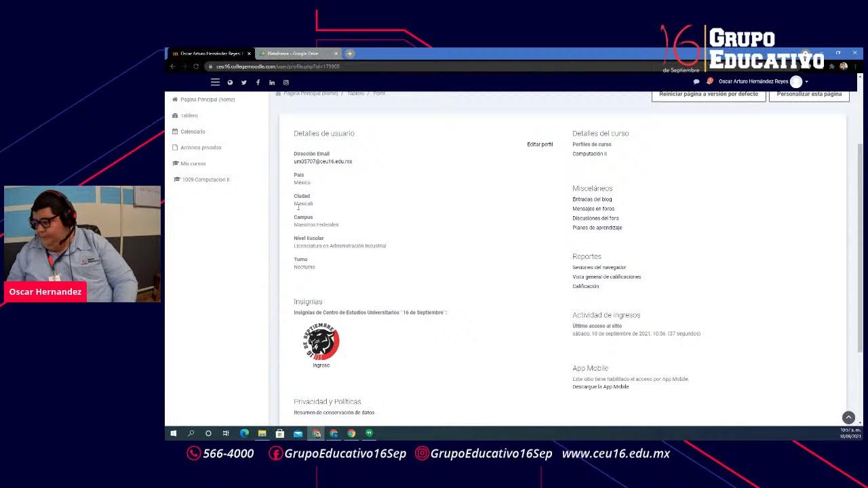Open the messages chat bubble icon
Image resolution: width=868 pixels, height=488 pixels.
(x=696, y=82)
